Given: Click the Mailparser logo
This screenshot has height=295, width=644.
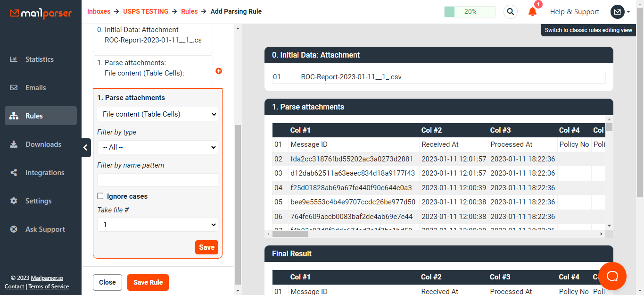Looking at the screenshot, I should (41, 13).
